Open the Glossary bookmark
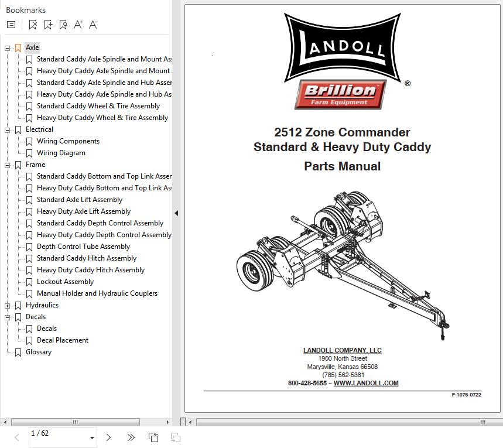This screenshot has height=448, width=503. (x=39, y=352)
